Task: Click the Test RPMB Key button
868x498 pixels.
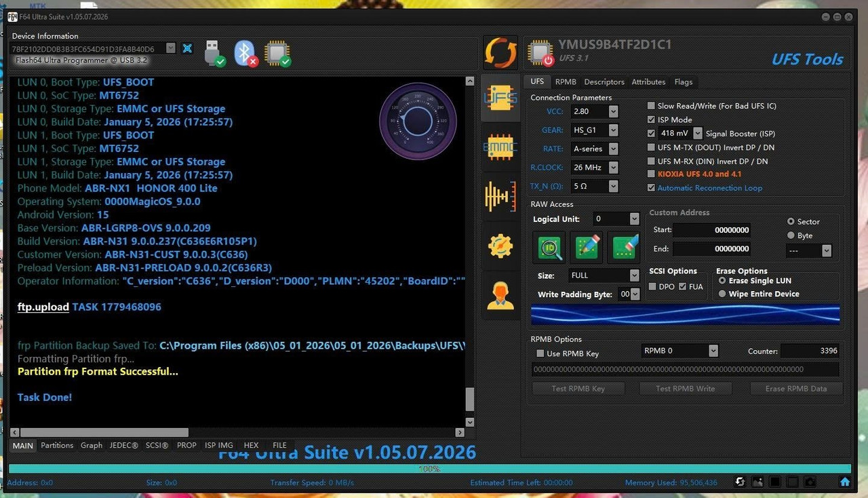Action: click(578, 389)
